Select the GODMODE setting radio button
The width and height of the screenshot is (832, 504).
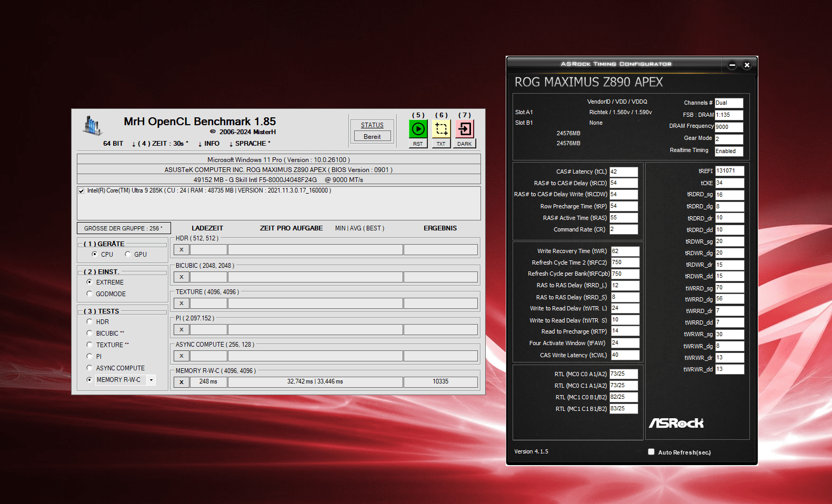(89, 294)
